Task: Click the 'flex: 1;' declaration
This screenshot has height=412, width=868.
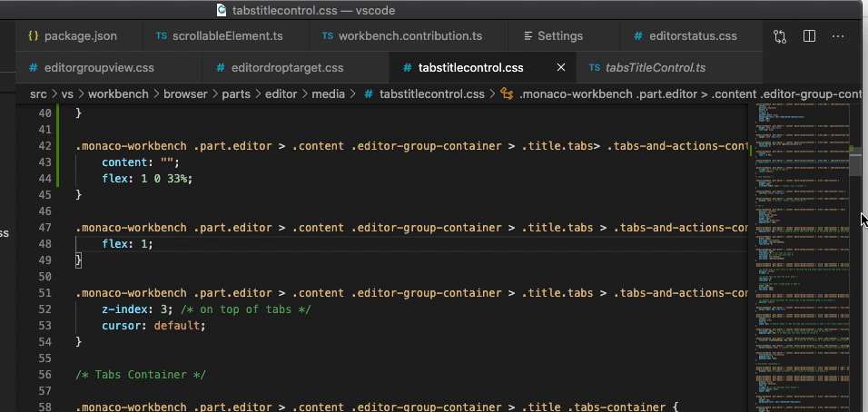Action: click(127, 244)
